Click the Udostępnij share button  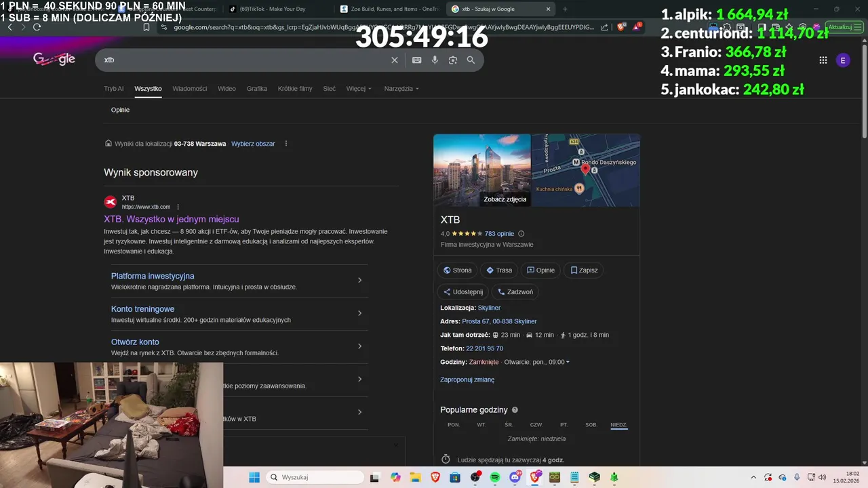[x=463, y=292]
